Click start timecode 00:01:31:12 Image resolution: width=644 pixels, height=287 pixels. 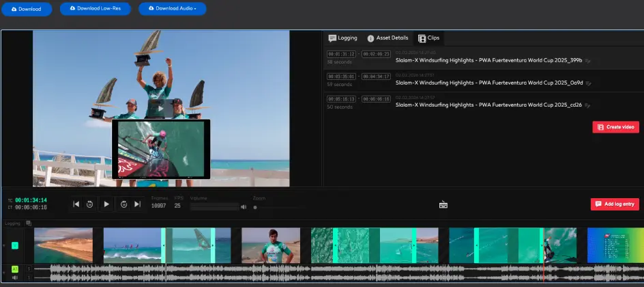click(x=341, y=54)
